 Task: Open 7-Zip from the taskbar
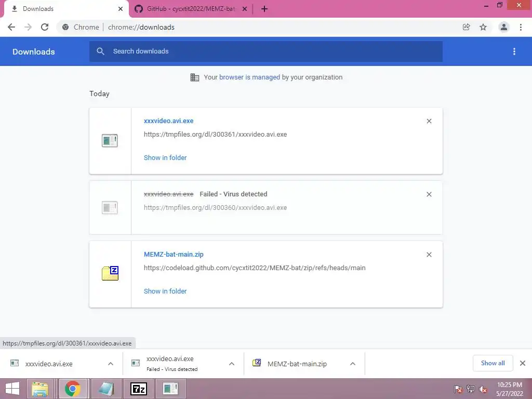coord(138,389)
